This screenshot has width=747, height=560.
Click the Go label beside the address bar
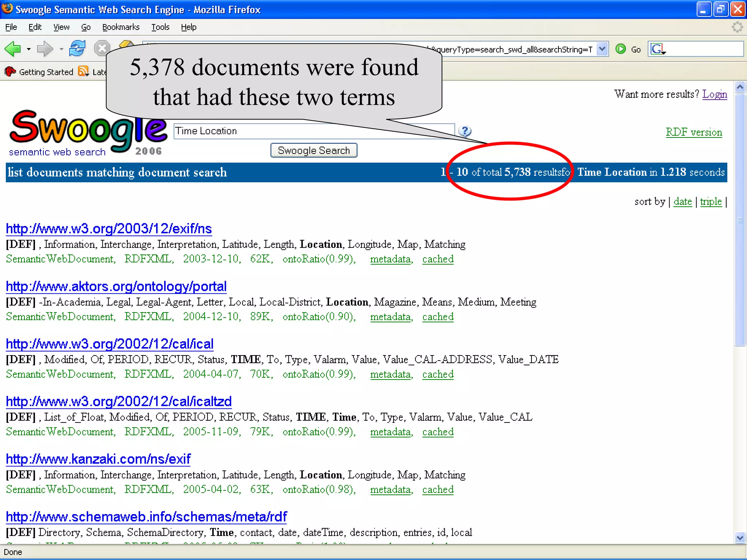636,50
